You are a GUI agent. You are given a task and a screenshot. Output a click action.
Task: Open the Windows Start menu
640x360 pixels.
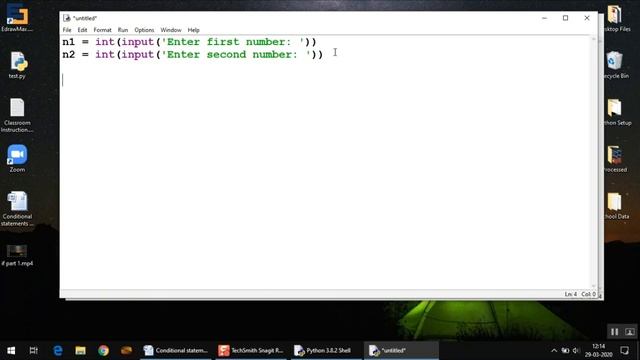coord(11,351)
